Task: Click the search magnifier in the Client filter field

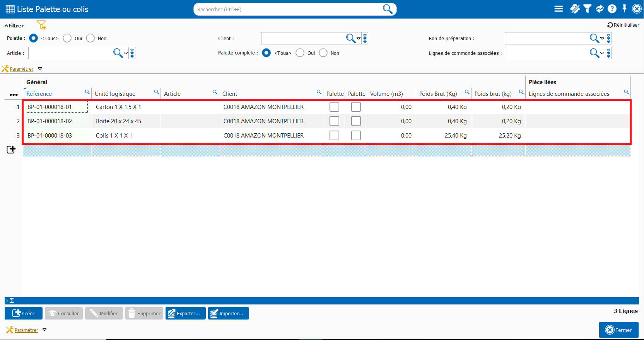Action: [350, 38]
